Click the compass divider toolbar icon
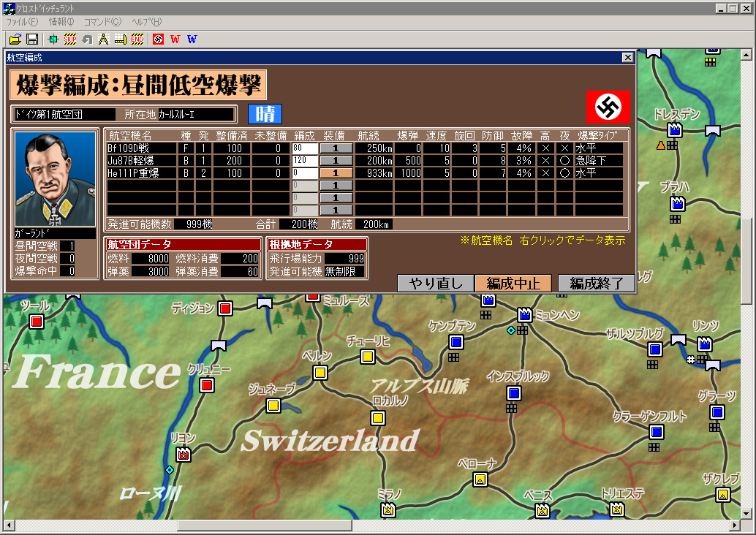Screen dimensions: 756x535 (x=104, y=39)
